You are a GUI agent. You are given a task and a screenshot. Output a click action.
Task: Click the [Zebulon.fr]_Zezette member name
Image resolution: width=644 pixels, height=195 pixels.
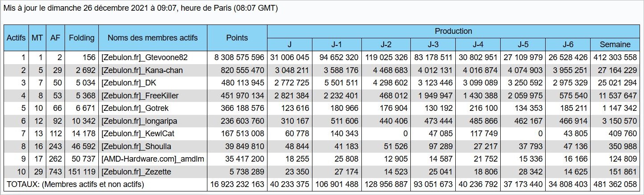pyautogui.click(x=136, y=171)
